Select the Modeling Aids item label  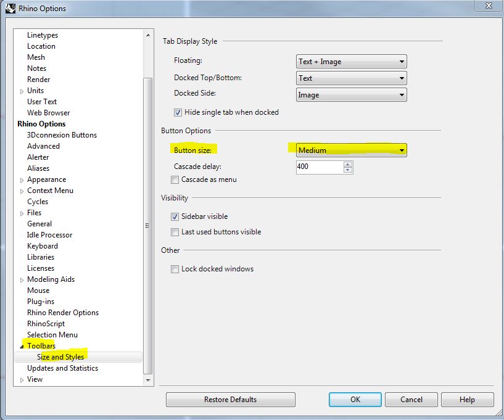[51, 279]
